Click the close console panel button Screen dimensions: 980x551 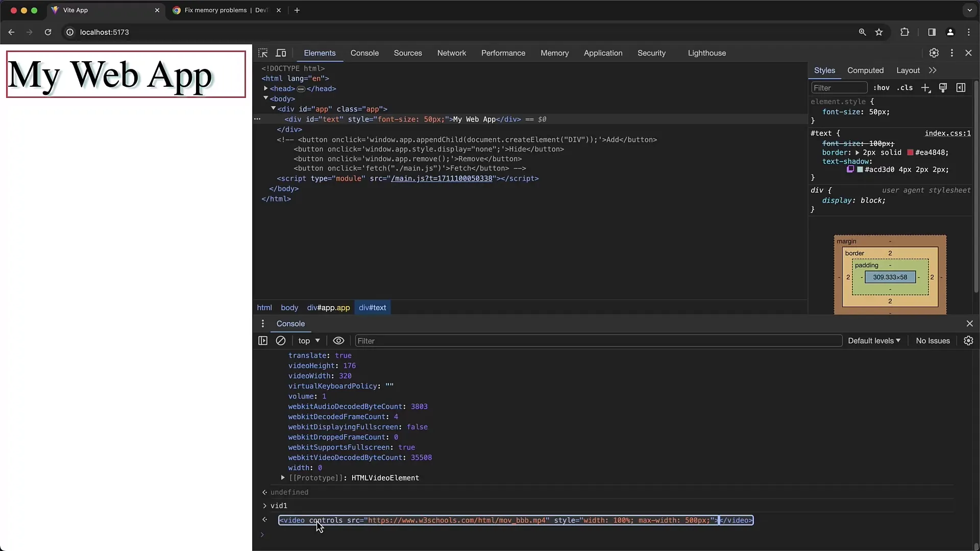(x=969, y=323)
